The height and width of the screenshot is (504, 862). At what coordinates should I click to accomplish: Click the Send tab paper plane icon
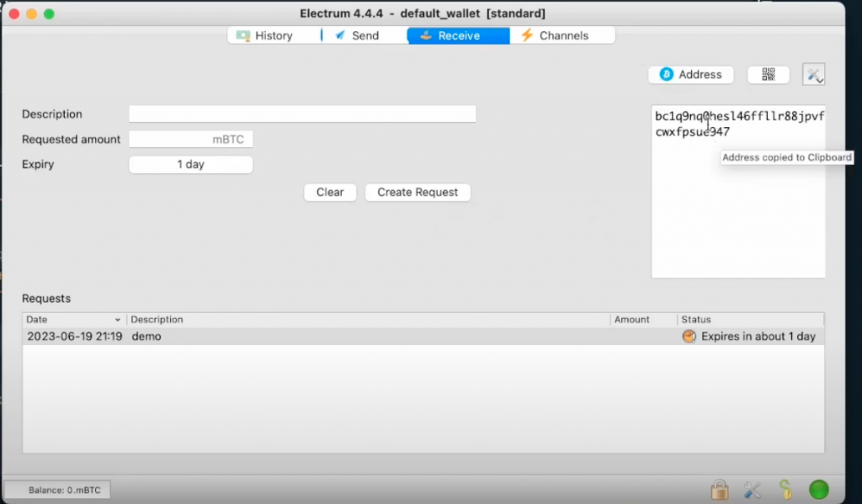coord(340,35)
